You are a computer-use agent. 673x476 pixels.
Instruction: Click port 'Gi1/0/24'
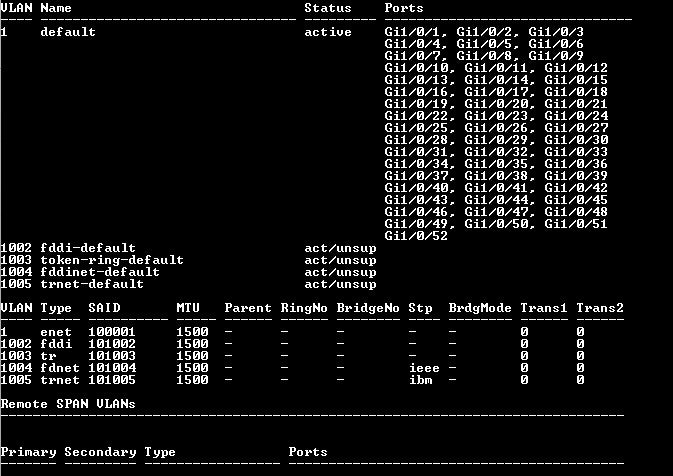(x=576, y=116)
